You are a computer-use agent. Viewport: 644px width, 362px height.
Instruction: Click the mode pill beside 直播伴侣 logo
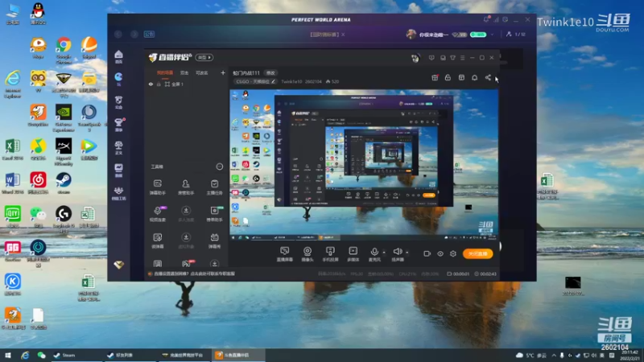tap(204, 57)
